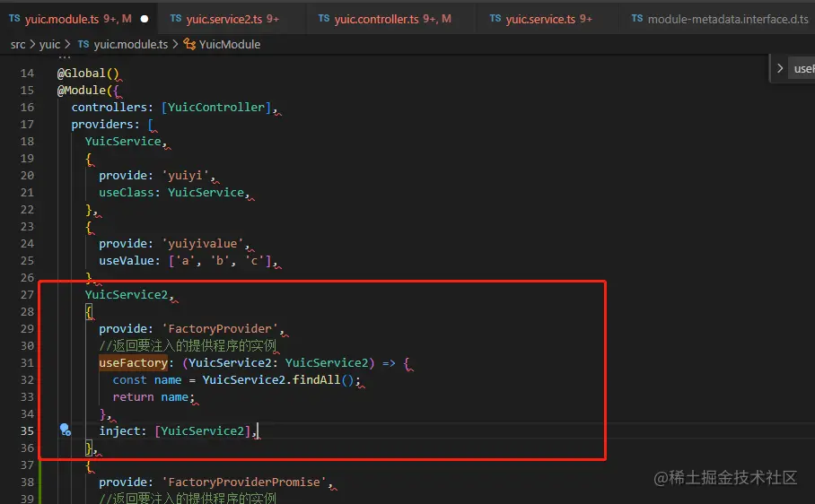Open the yuic.service2.ts tab
This screenshot has height=504, width=815.
click(x=232, y=19)
